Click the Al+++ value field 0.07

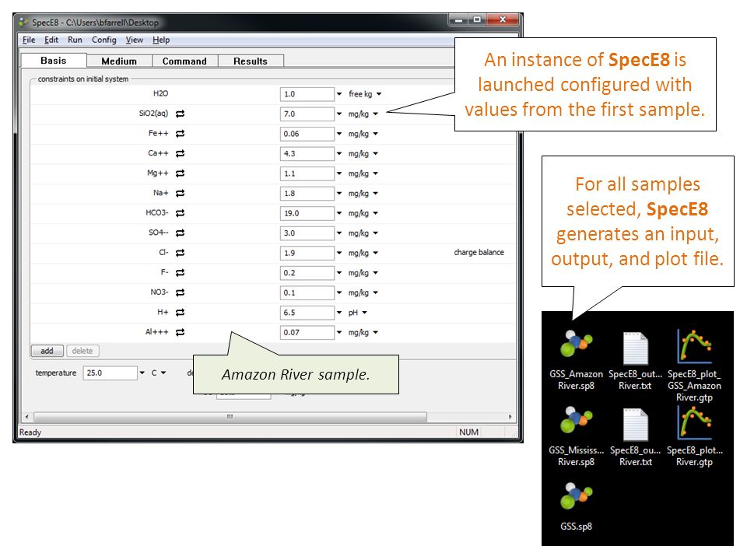click(x=307, y=332)
